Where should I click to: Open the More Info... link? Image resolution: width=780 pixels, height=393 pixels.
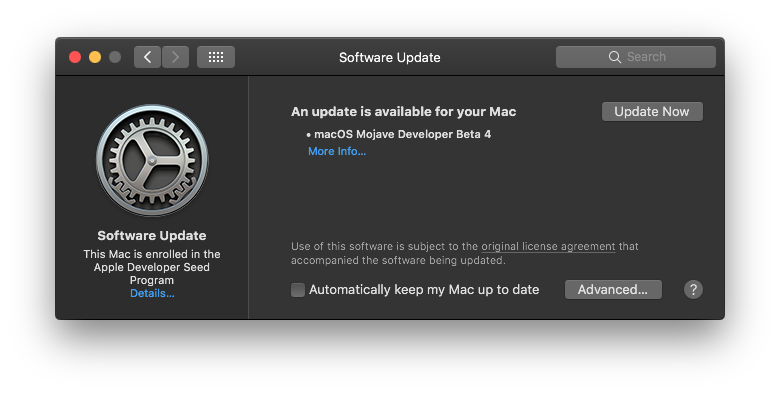tap(337, 151)
